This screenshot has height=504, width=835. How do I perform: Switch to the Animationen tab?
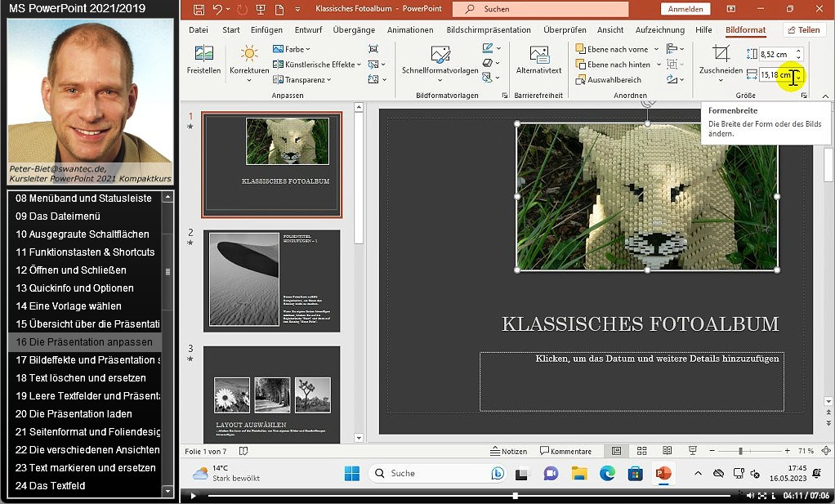[410, 30]
